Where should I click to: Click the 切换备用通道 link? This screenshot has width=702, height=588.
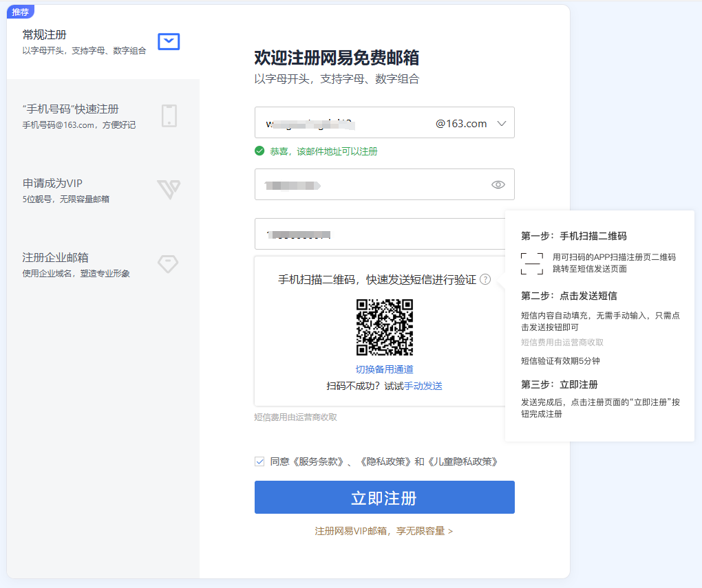385,369
